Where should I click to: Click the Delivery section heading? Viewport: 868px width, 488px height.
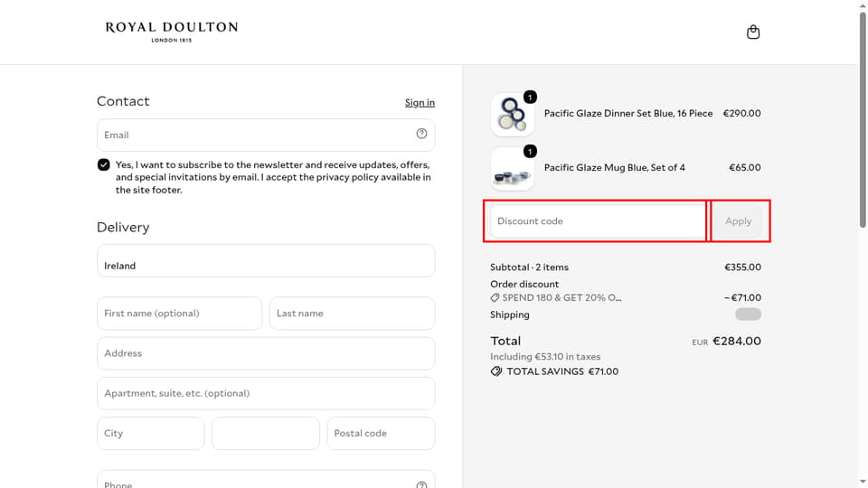123,228
